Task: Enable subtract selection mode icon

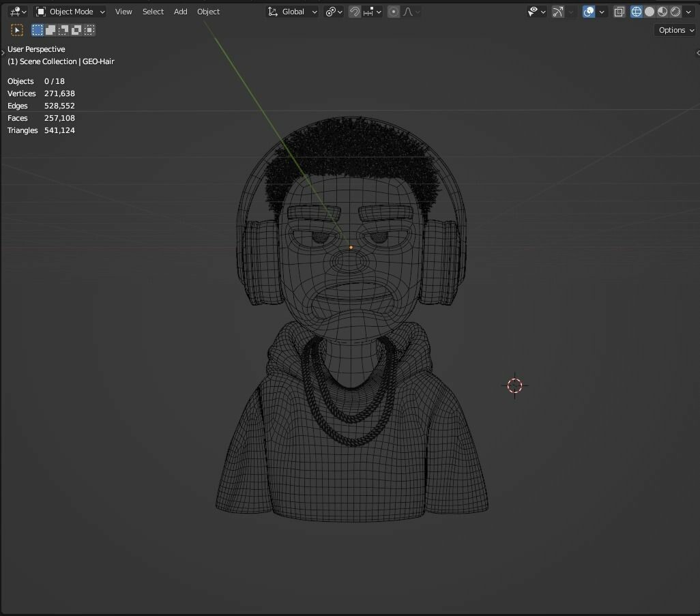Action: (63, 29)
